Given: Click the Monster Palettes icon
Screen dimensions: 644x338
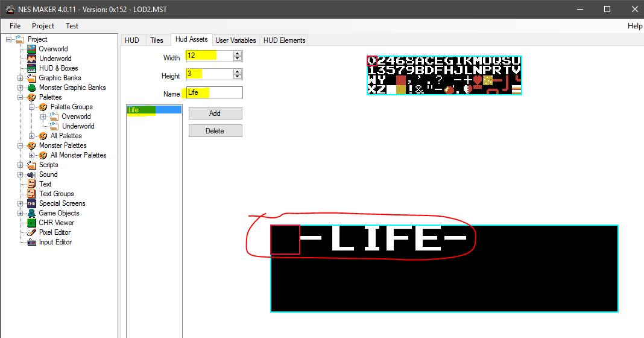Looking at the screenshot, I should click(31, 145).
